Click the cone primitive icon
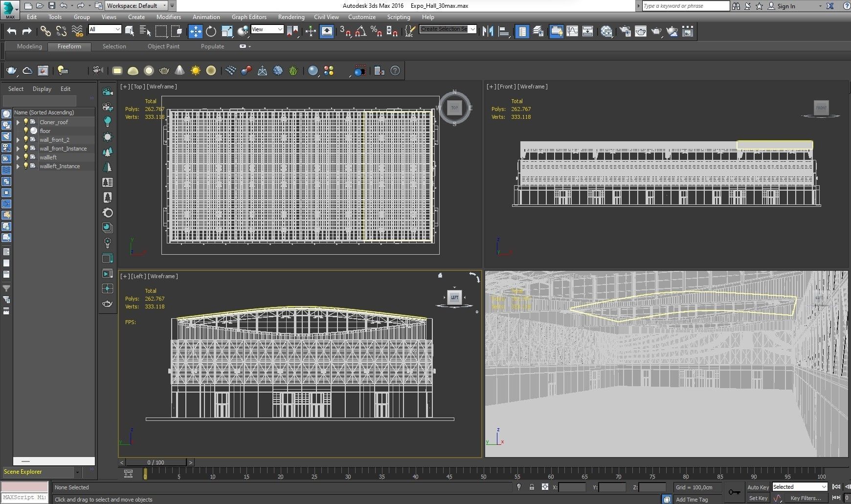Image resolution: width=851 pixels, height=504 pixels. [x=180, y=71]
